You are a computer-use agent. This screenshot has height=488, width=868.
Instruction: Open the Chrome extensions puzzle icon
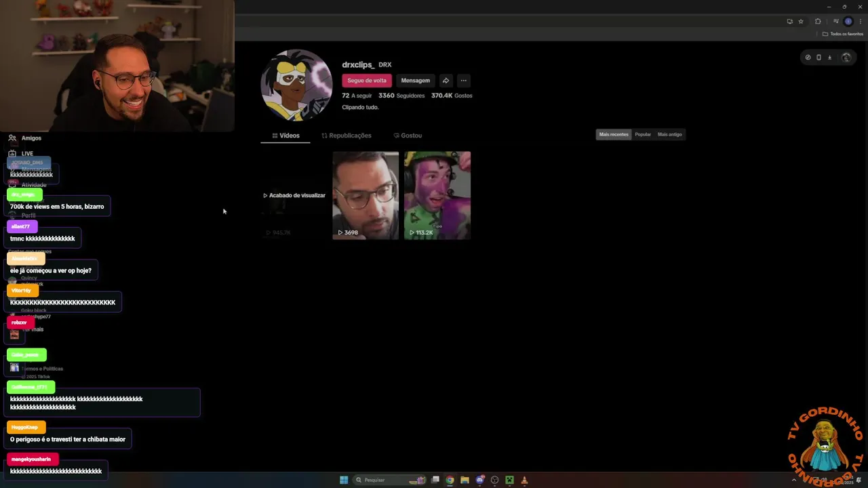(x=818, y=21)
